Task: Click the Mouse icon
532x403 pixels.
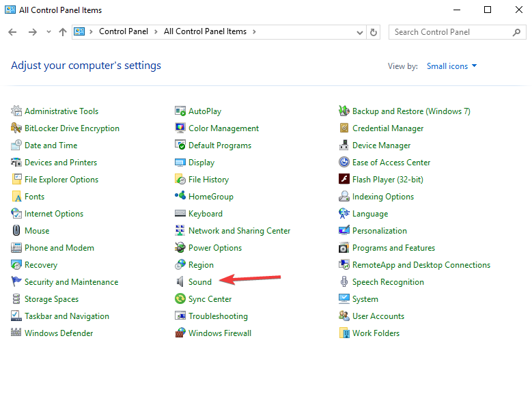Action: [16, 230]
